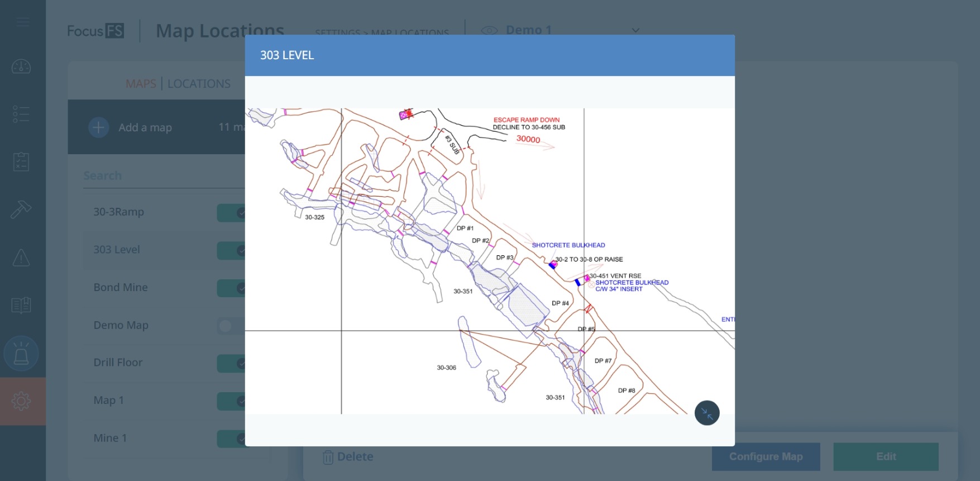
Task: Click the DP #1 label on map
Action: [x=465, y=228]
